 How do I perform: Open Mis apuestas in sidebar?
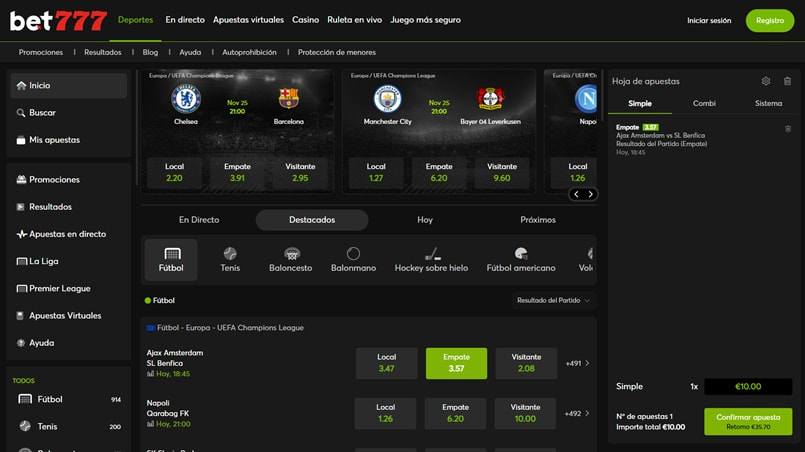tap(69, 140)
